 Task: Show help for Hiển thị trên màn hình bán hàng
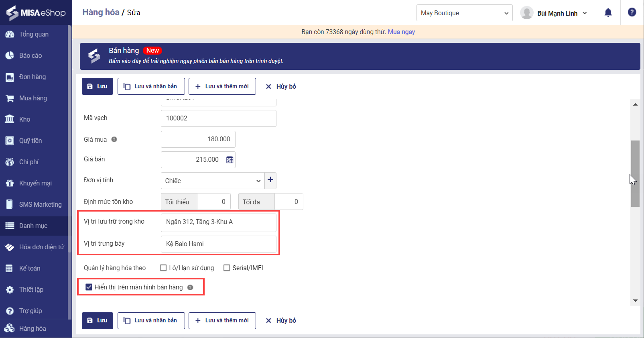tap(190, 287)
